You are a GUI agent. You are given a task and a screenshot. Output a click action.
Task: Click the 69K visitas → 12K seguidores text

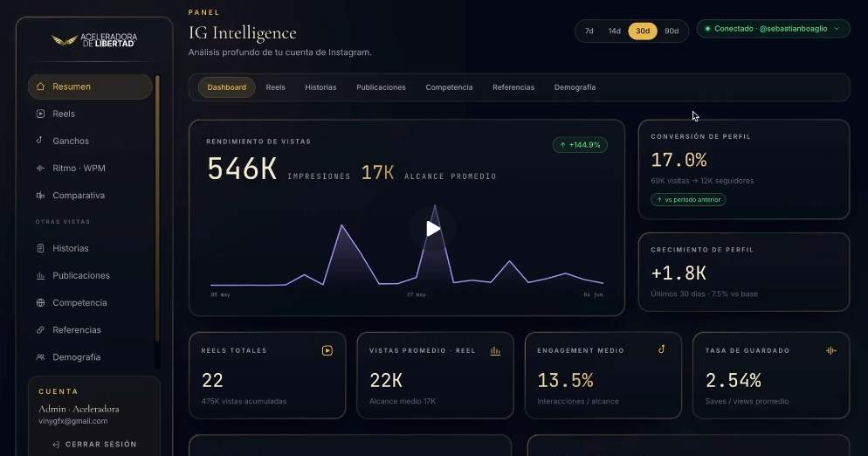coord(702,181)
